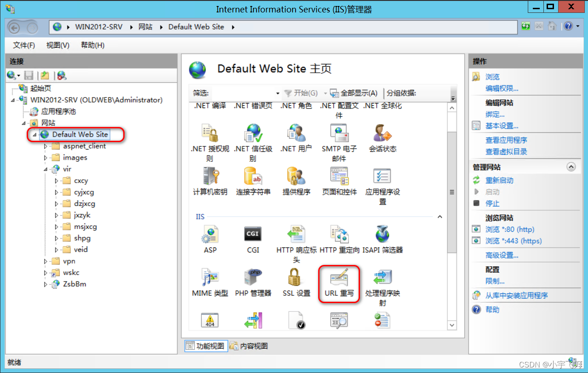The height and width of the screenshot is (373, 588).
Task: Click the 编辑权限... link
Action: pyautogui.click(x=502, y=89)
